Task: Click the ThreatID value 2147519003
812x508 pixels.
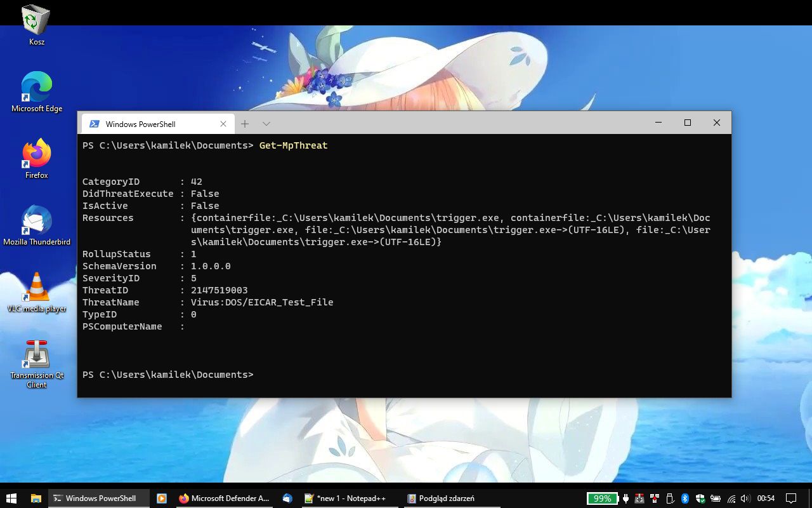Action: pyautogui.click(x=219, y=290)
